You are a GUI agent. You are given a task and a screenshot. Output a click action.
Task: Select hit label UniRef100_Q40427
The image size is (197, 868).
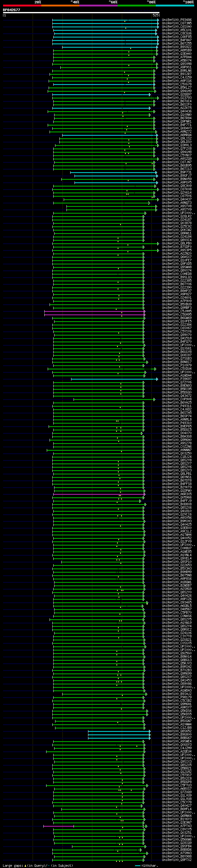tap(177, 806)
